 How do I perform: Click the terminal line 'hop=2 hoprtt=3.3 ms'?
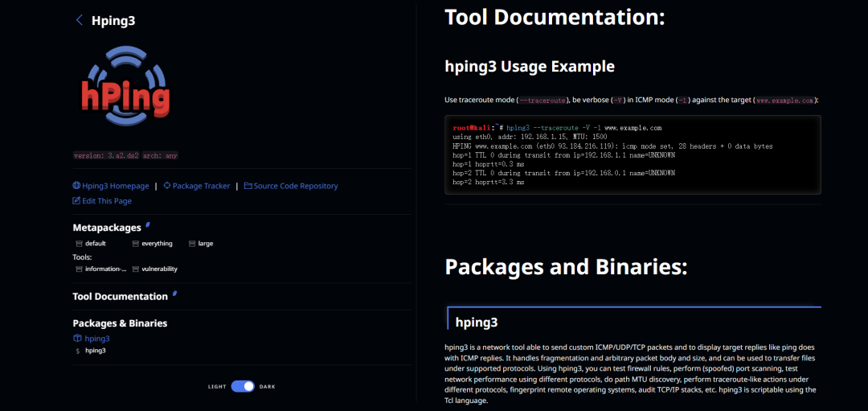tap(489, 182)
